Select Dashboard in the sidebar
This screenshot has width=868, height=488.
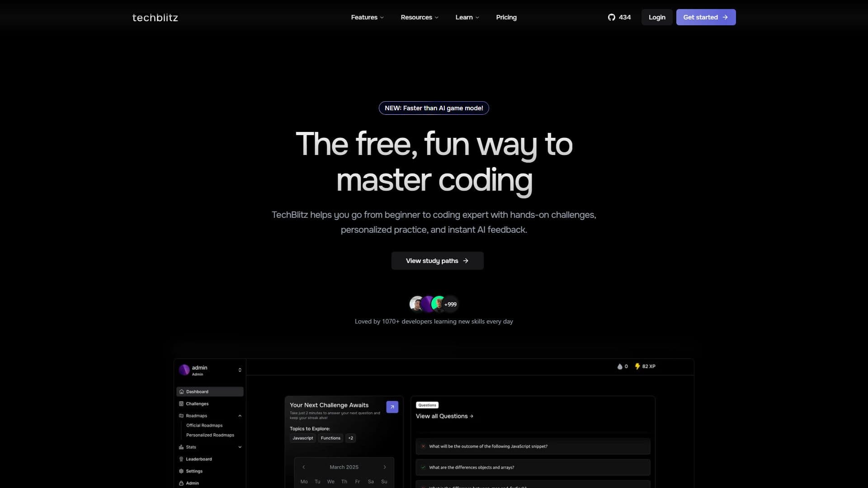pos(210,392)
